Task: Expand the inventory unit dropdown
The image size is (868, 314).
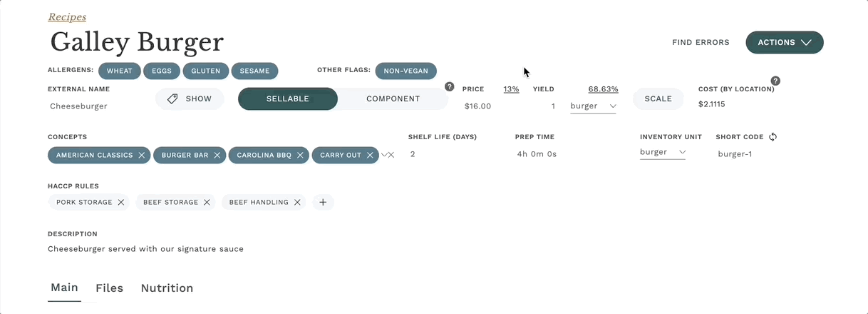Action: 662,153
